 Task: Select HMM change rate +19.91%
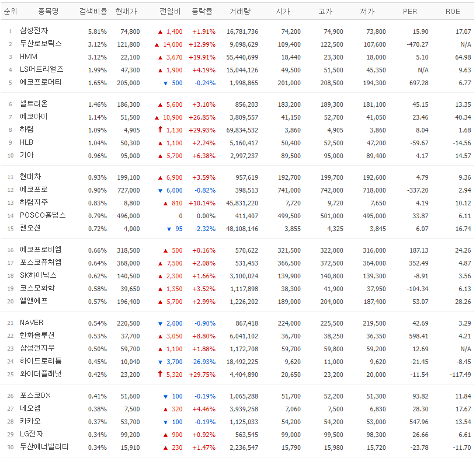tap(202, 57)
